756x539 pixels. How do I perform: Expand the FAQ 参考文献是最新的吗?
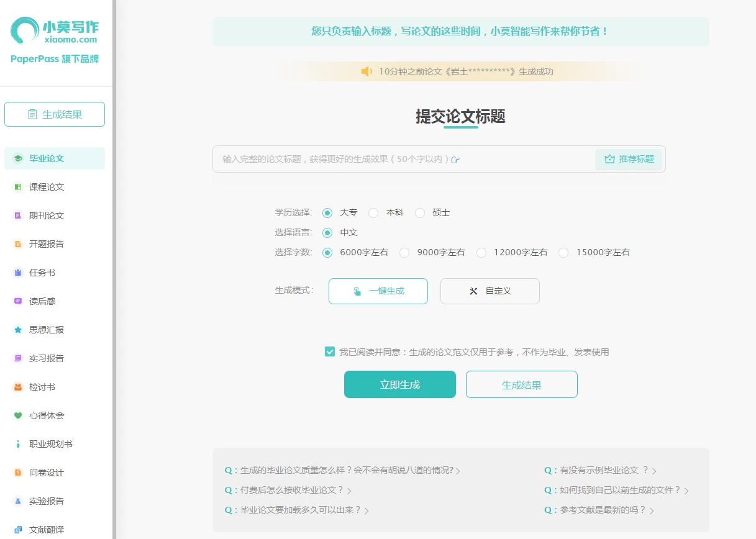point(599,510)
